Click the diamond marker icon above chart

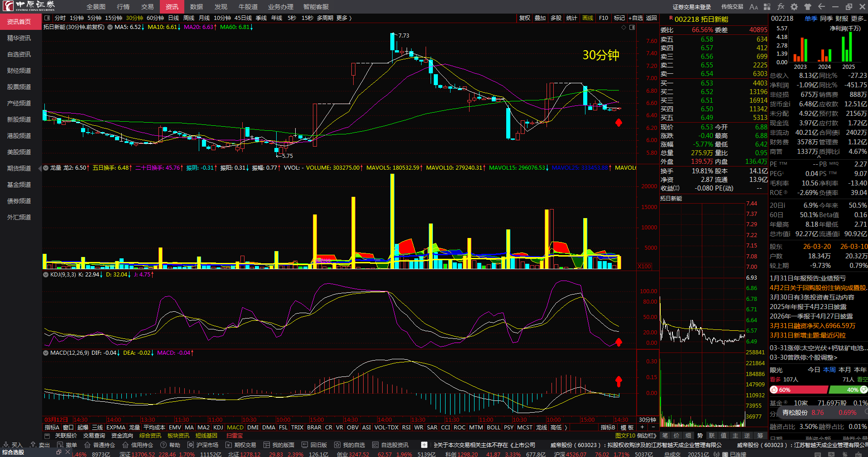point(623,27)
